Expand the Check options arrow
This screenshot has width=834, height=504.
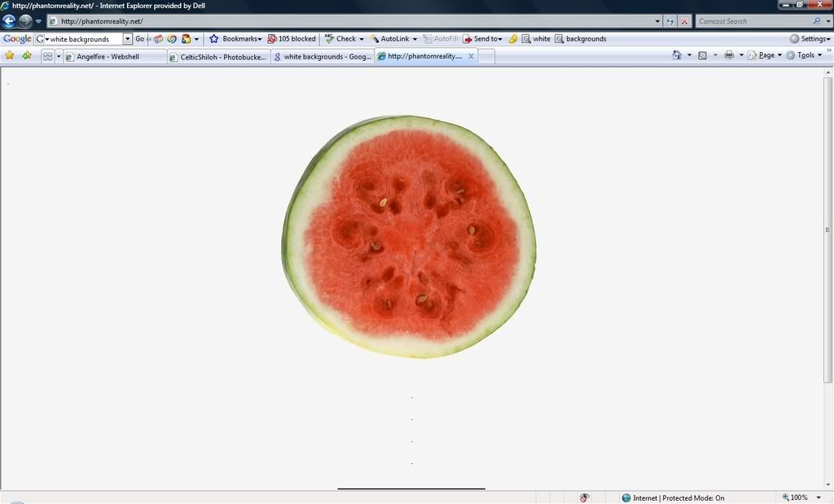361,39
